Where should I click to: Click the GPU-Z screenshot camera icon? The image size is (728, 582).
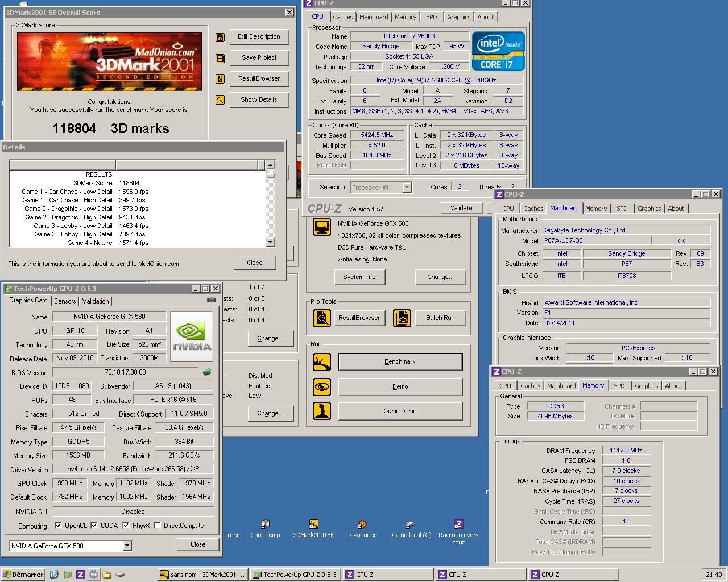tap(212, 300)
